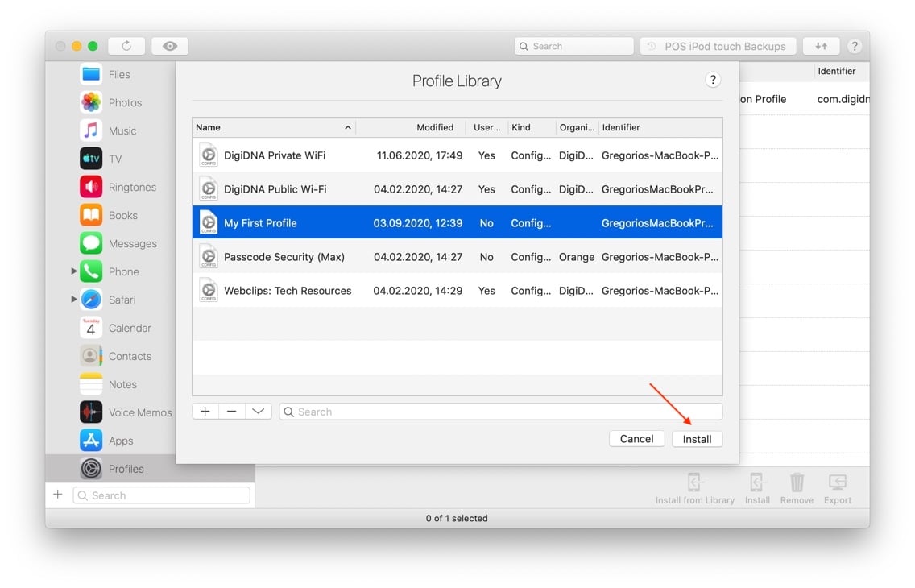Click the Orange organization cell
This screenshot has height=588, width=915.
(577, 257)
